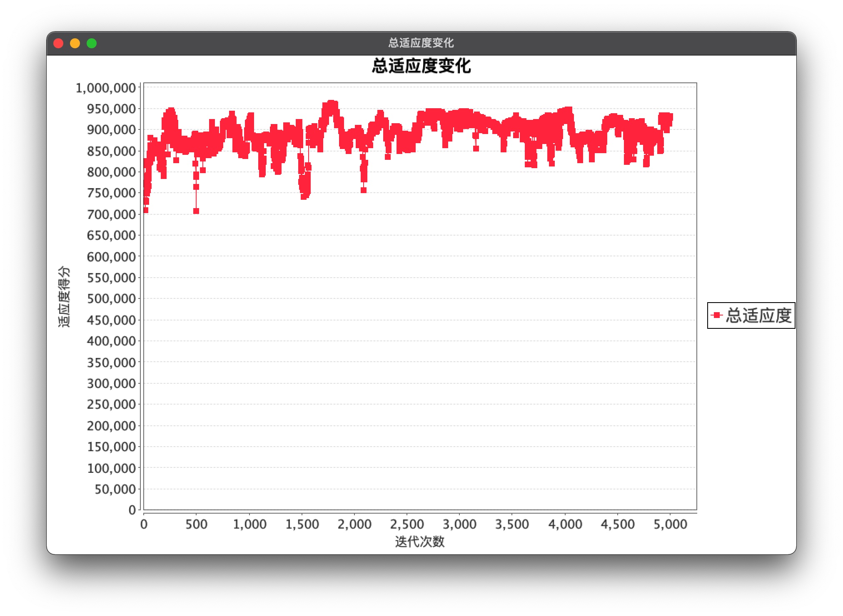Click the 总适应度 legend entry
Screen dimensions: 843x616
pos(751,315)
